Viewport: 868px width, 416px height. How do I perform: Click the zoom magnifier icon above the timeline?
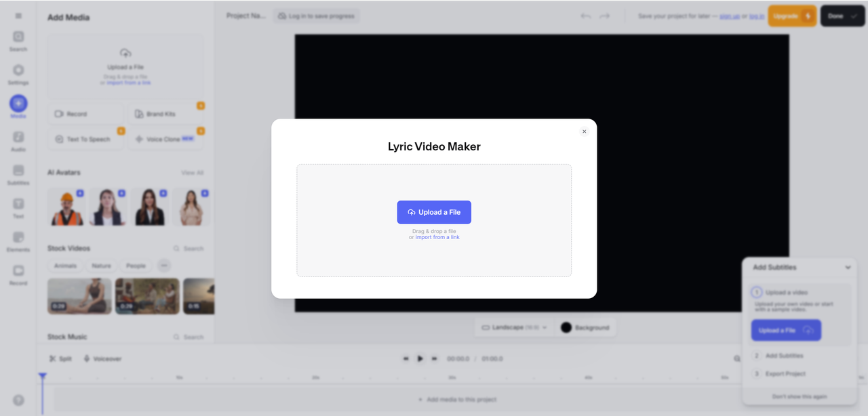tap(737, 358)
